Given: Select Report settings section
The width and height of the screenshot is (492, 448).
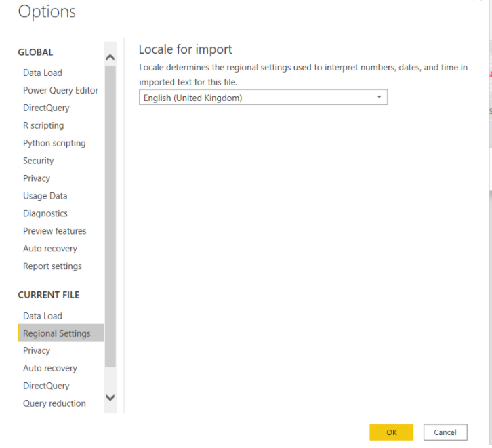Looking at the screenshot, I should tap(52, 266).
